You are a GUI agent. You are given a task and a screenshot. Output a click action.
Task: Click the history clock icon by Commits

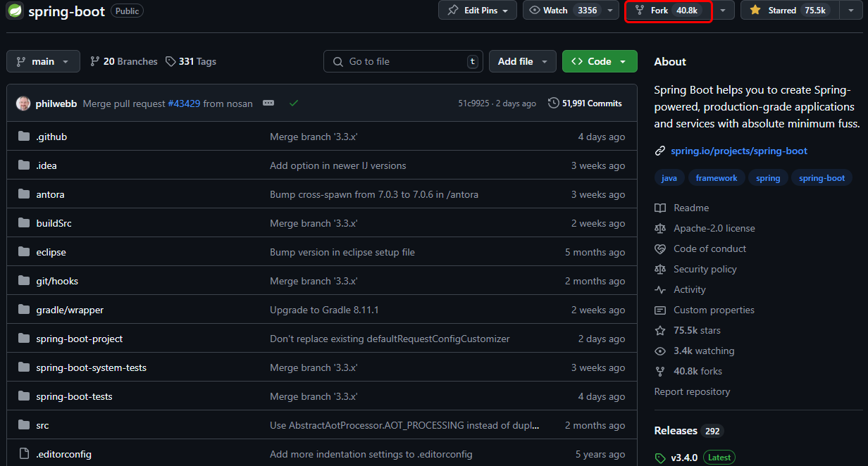point(553,103)
